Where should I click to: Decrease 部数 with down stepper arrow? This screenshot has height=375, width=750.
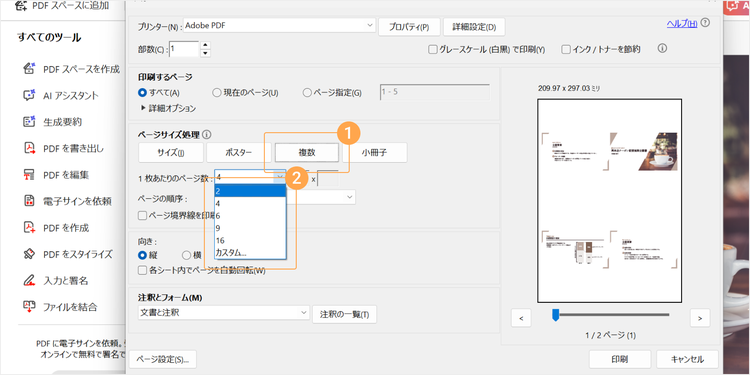[x=205, y=53]
